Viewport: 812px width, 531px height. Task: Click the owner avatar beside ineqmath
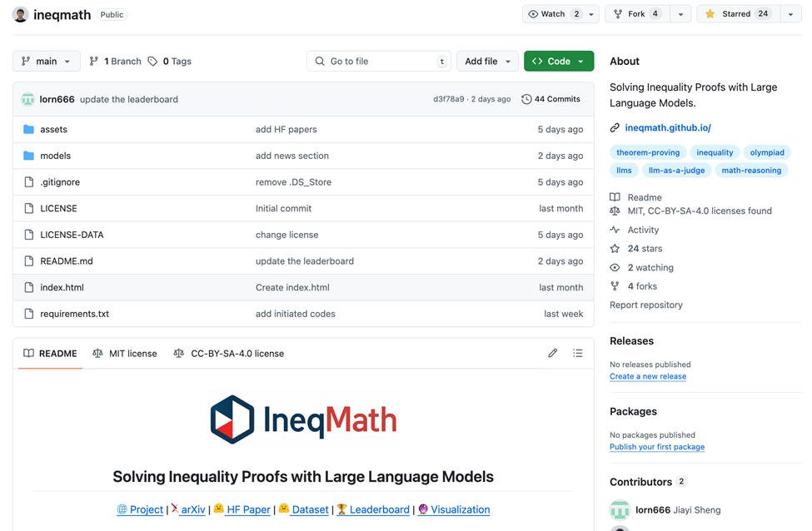20,14
